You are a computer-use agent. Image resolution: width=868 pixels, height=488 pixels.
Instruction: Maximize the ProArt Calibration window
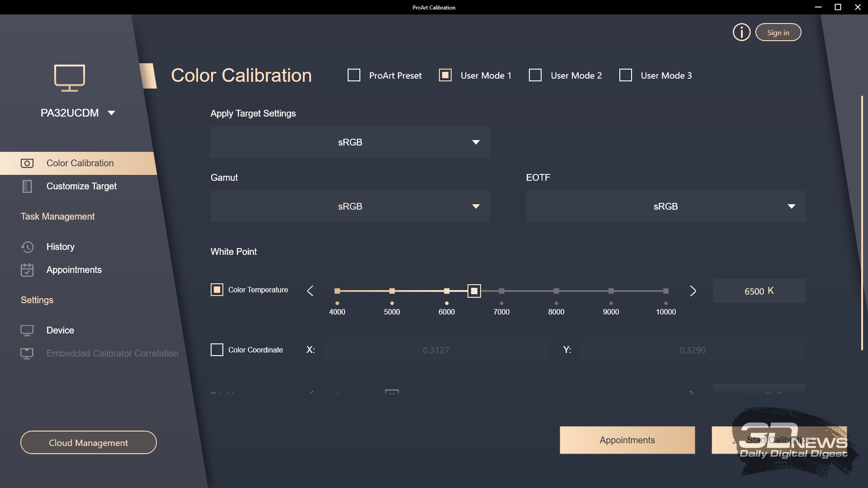[x=838, y=7]
